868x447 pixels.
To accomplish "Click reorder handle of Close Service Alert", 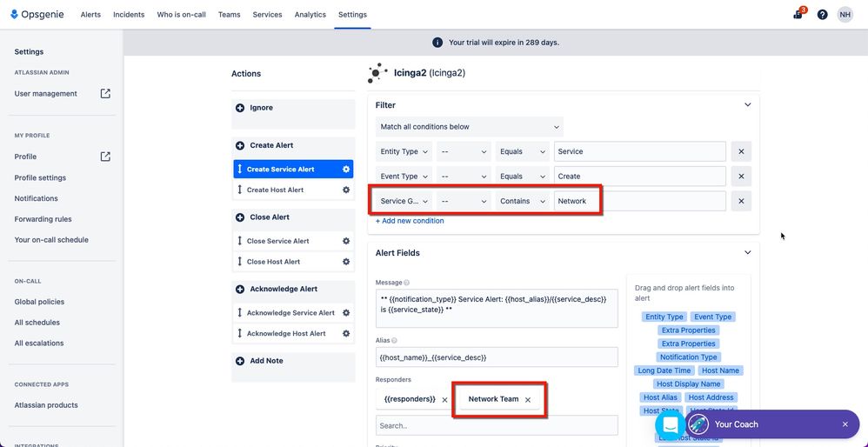I will click(x=240, y=241).
